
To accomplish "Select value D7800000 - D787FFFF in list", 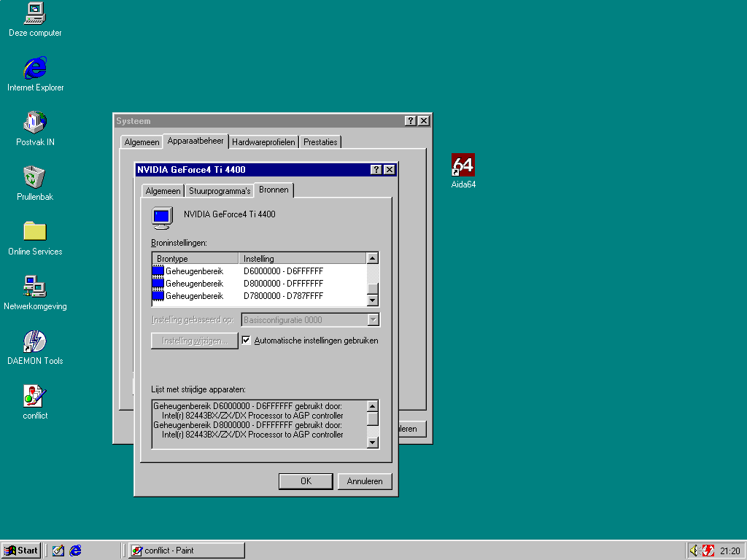I will click(x=284, y=296).
